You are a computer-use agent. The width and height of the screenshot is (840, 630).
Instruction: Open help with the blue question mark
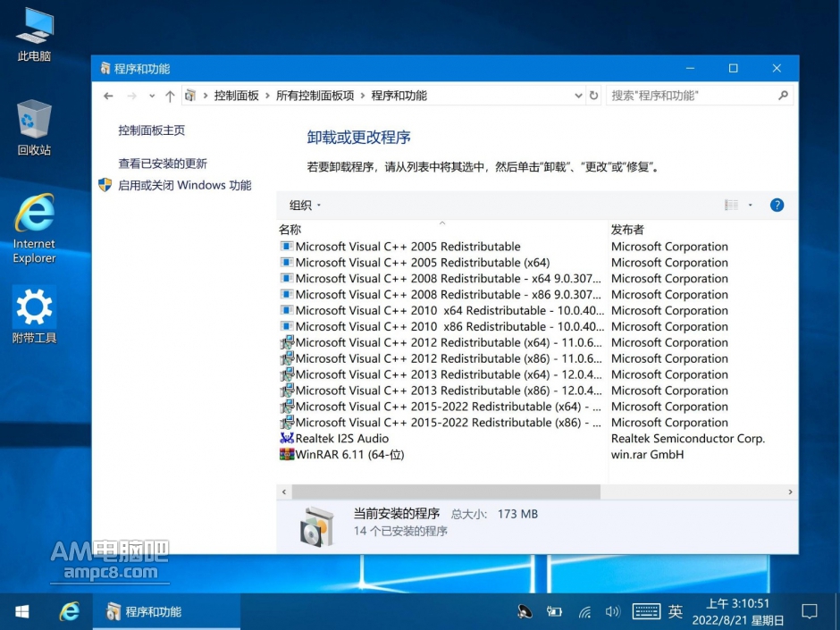point(777,206)
